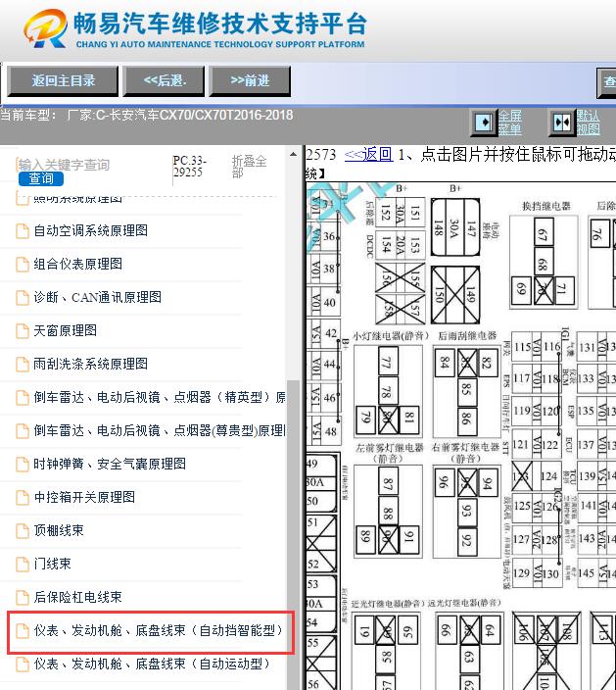Open 门线束 tree item

tap(52, 564)
